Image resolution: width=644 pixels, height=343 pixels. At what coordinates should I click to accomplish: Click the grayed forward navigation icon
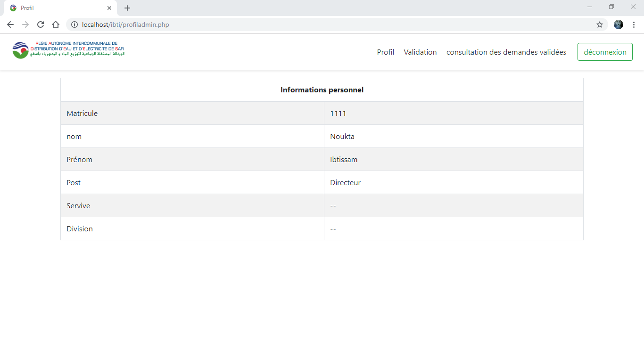[x=25, y=24]
